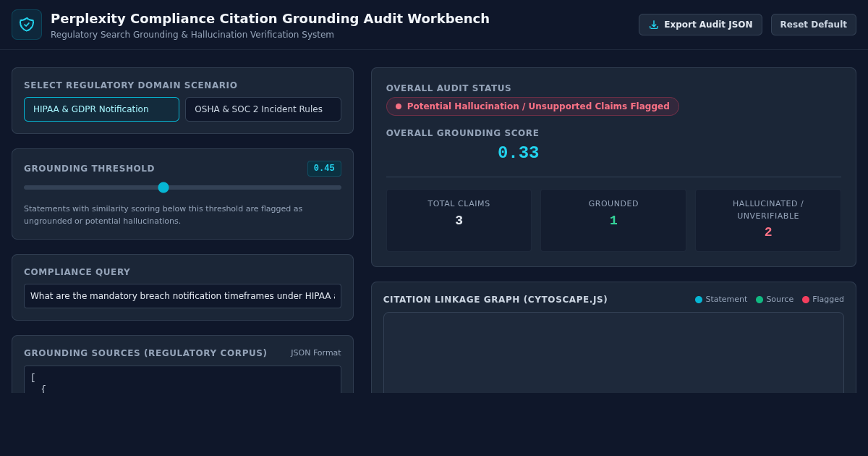This screenshot has width=868, height=456.
Task: Click the Statement legend dot
Action: coord(699,300)
